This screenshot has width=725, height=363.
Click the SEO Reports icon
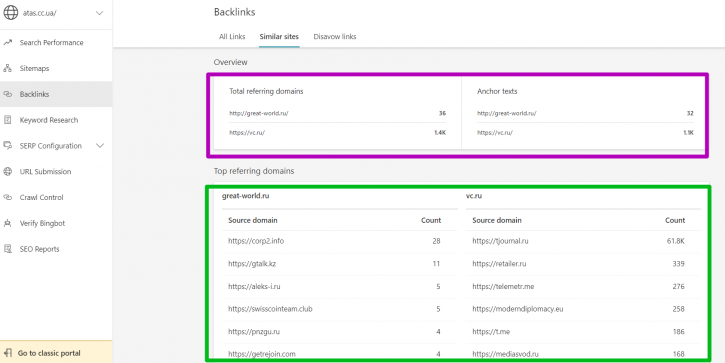coord(7,249)
